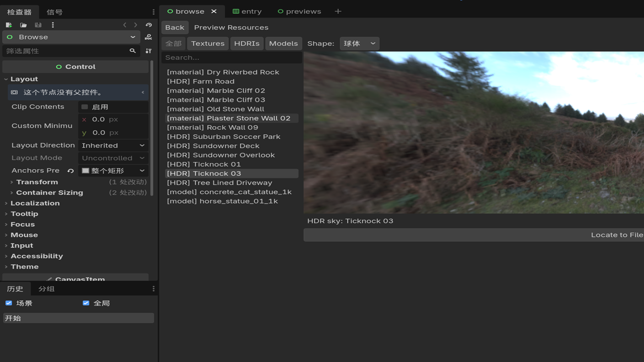
Task: Open the load resource folder icon
Action: click(x=23, y=25)
